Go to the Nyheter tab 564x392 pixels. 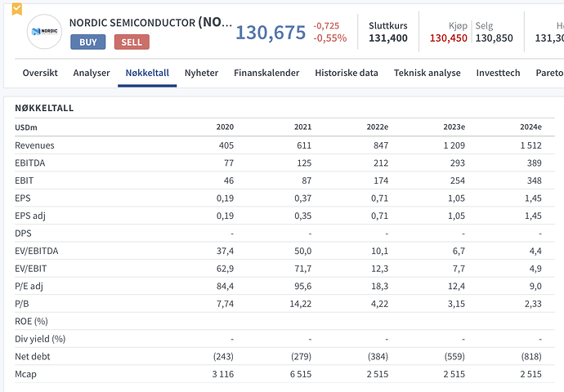(x=201, y=73)
